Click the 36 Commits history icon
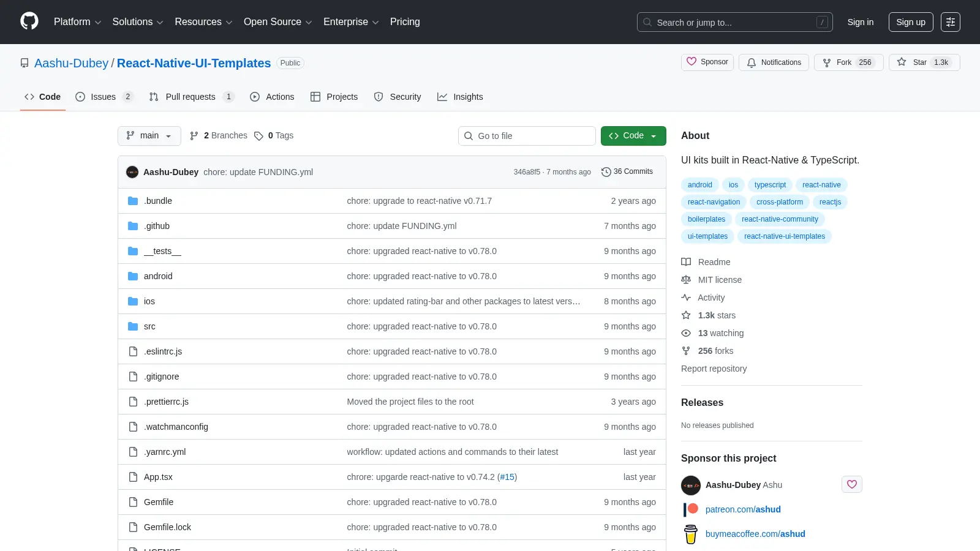980x551 pixels. click(x=606, y=172)
